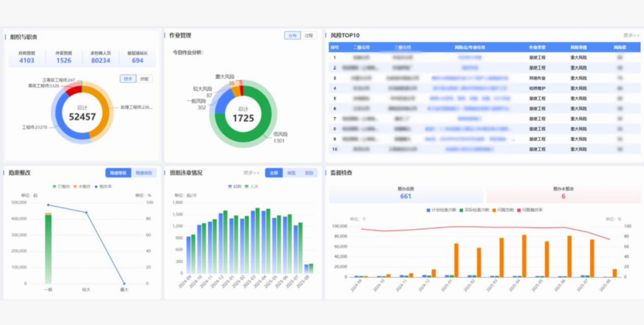644x325 pixels.
Task: Toggle the 已整改 legend marker
Action: 54,186
